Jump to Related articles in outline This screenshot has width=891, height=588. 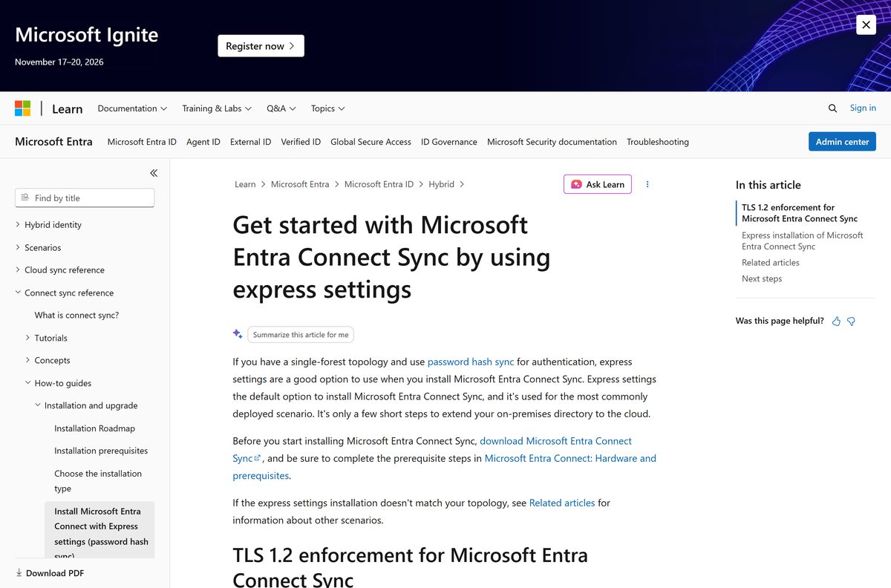[x=771, y=263]
